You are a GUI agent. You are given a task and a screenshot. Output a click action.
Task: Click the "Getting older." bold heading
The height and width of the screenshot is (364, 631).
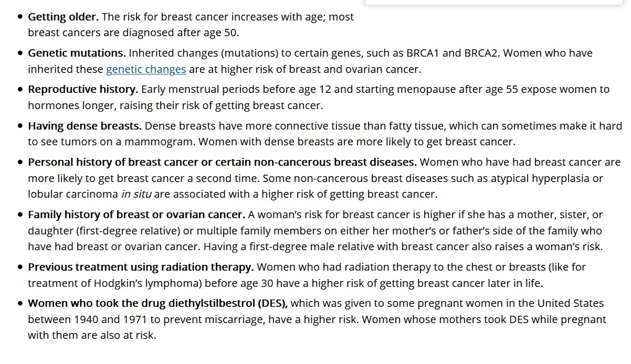[63, 17]
